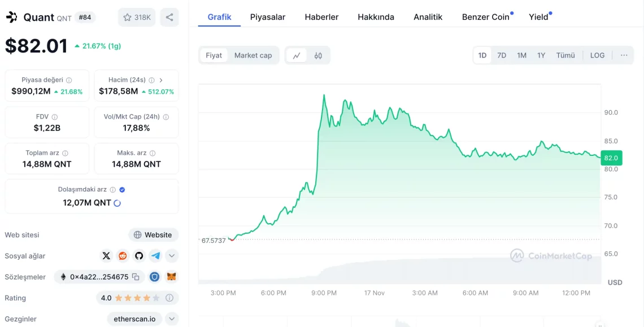This screenshot has height=327, width=644.
Task: Select the 1Y time range
Action: [x=541, y=55]
